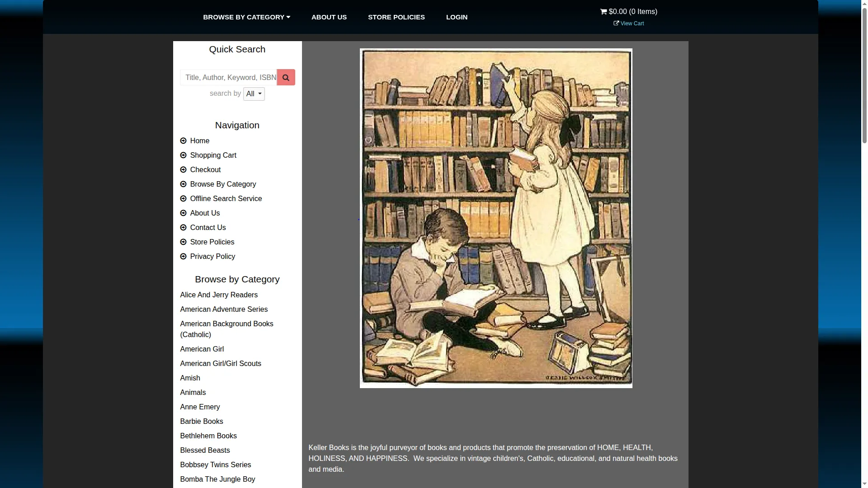
Task: Click the View Cart link
Action: (x=632, y=23)
